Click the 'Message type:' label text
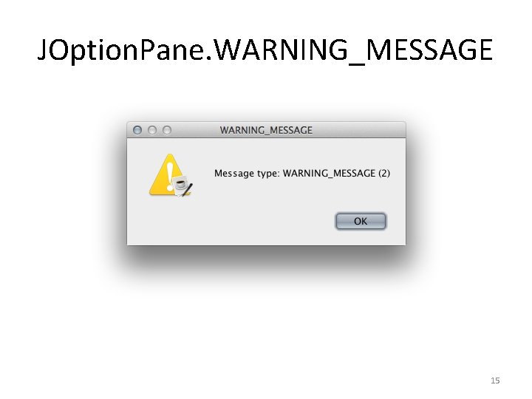This screenshot has height=399, width=532. point(247,174)
